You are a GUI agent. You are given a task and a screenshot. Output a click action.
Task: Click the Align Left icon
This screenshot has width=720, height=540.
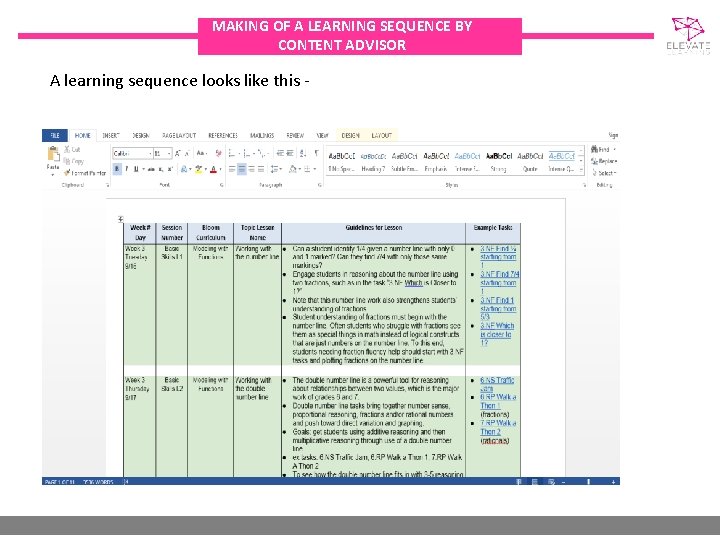click(232, 169)
